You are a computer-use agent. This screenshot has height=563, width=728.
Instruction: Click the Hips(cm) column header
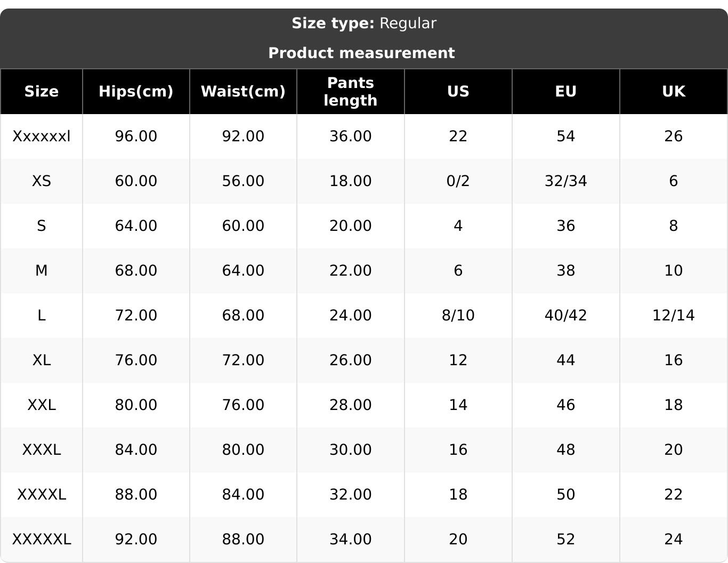point(136,91)
